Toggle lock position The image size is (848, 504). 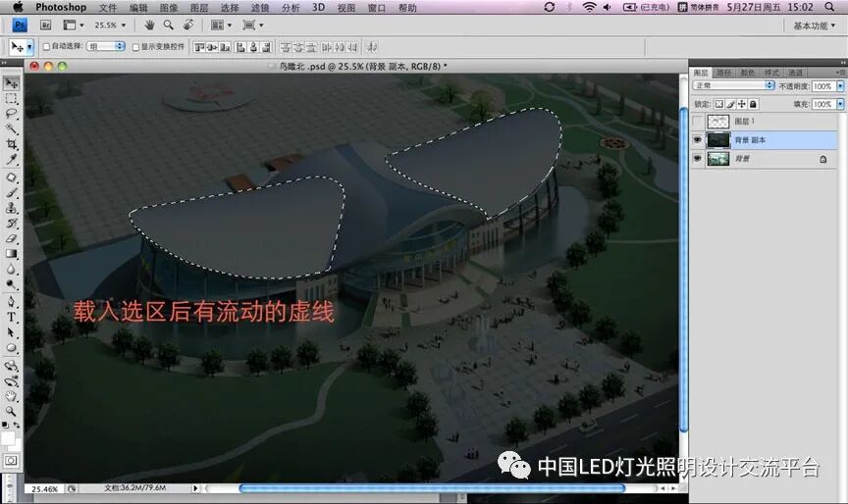[x=742, y=104]
